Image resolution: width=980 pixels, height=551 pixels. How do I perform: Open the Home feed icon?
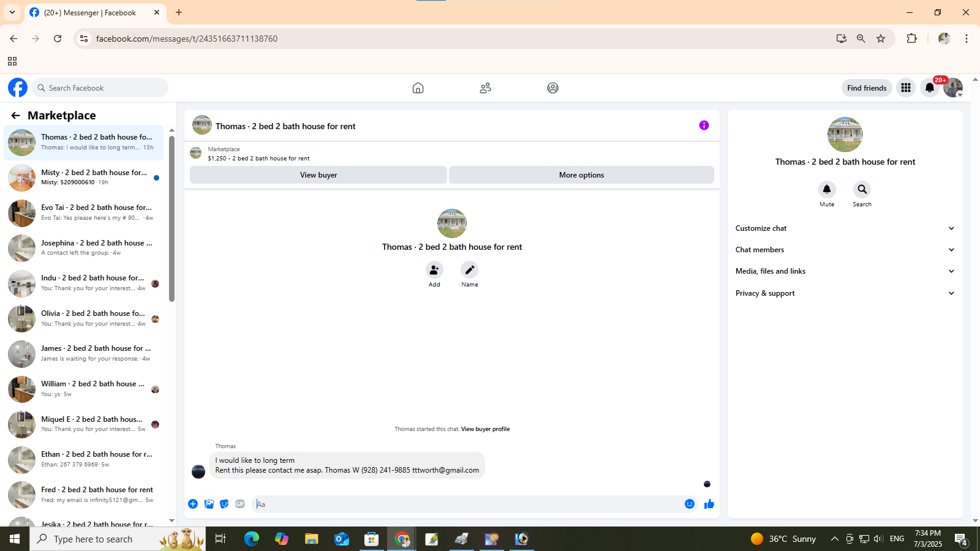(418, 88)
